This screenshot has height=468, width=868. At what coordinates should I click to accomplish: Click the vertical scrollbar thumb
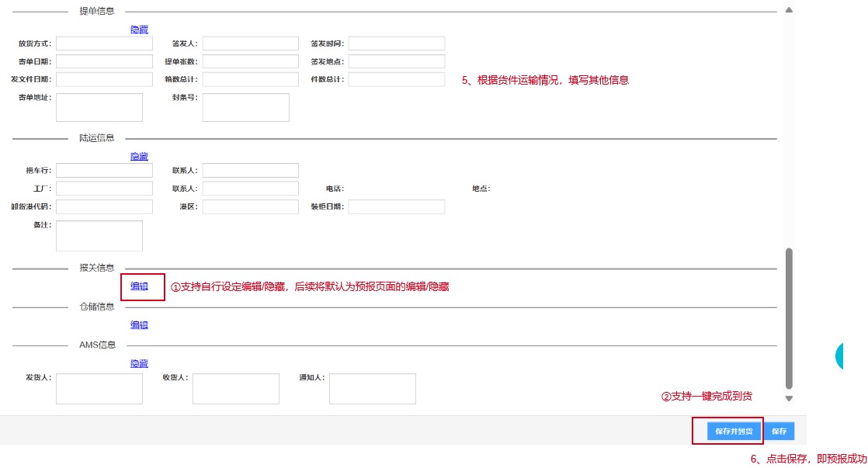coord(790,318)
